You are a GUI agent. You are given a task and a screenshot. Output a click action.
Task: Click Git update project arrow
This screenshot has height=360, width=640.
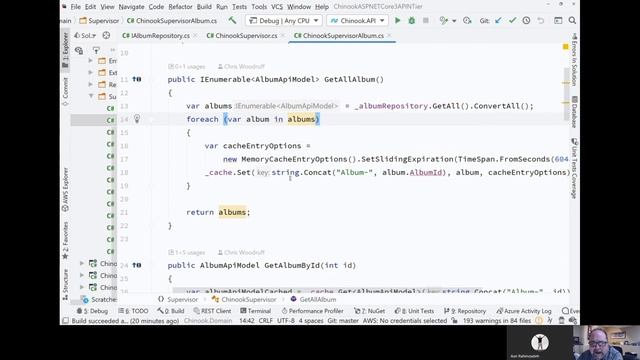pyautogui.click(x=498, y=20)
